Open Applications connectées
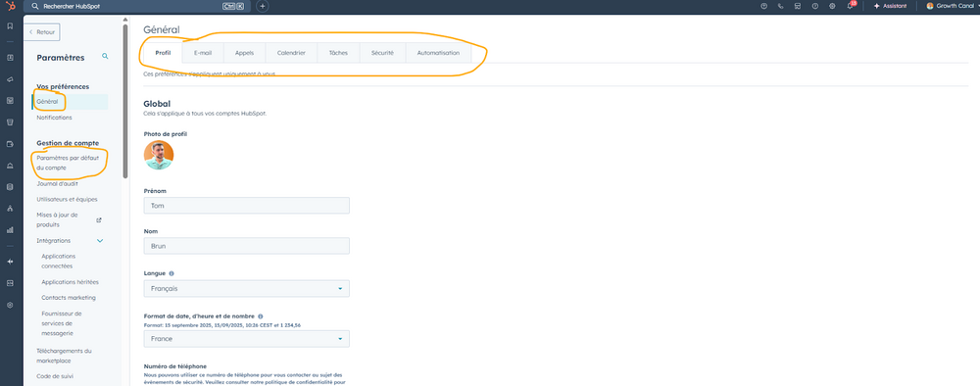980x386 pixels. tap(59, 261)
